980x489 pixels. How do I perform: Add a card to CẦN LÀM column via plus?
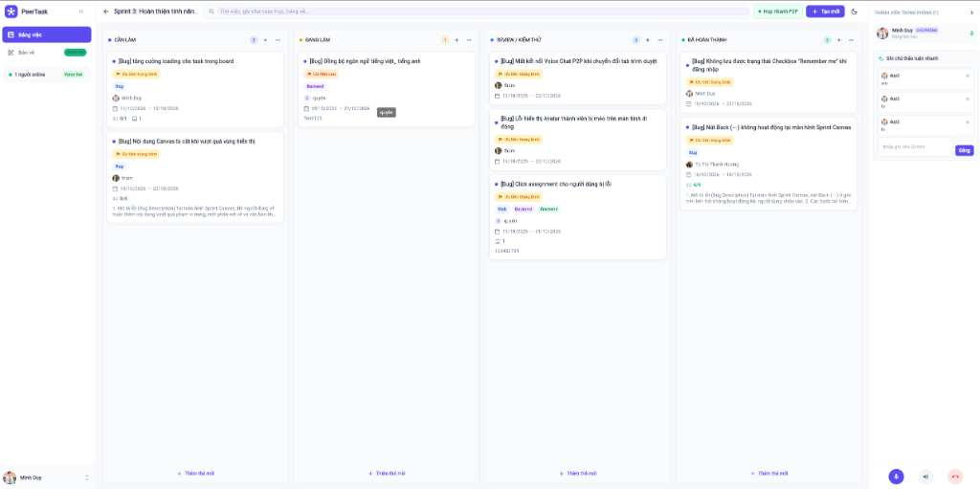[x=265, y=40]
